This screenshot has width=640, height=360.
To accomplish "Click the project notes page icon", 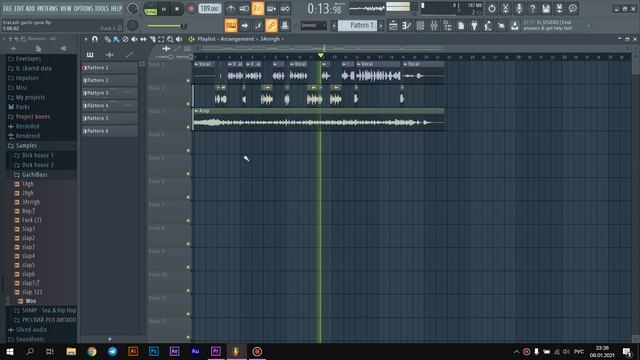I will tap(461, 26).
